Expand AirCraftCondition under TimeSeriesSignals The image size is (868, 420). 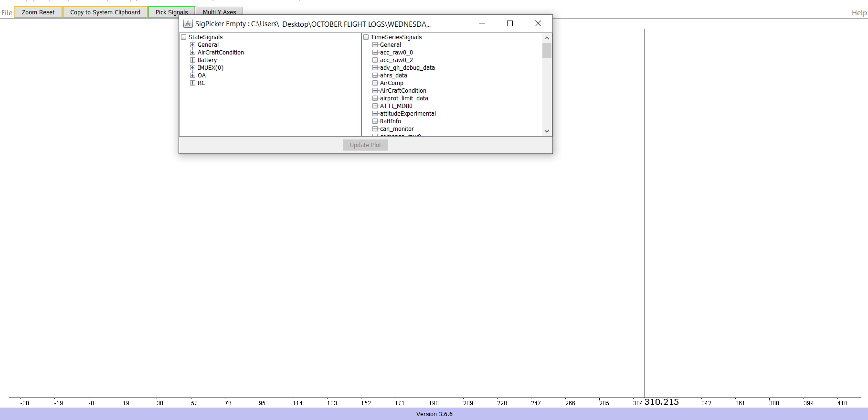375,91
